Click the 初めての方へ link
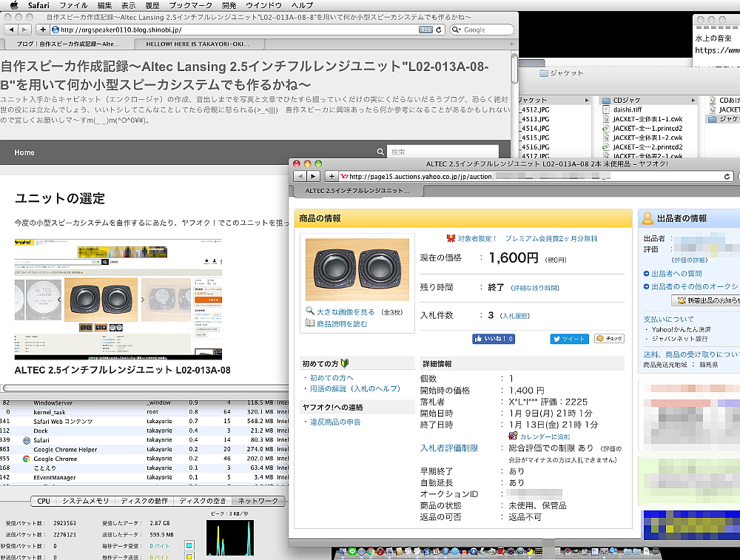 (x=332, y=378)
